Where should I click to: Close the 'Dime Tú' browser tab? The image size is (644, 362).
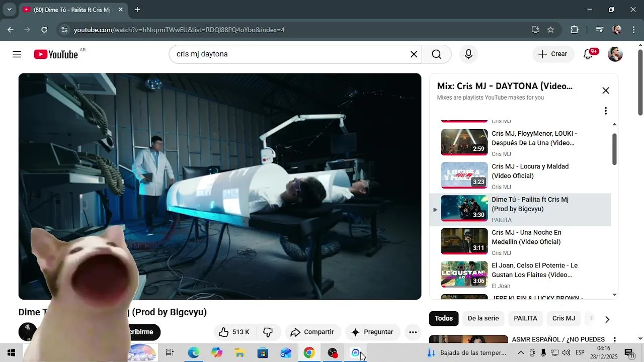point(121,10)
